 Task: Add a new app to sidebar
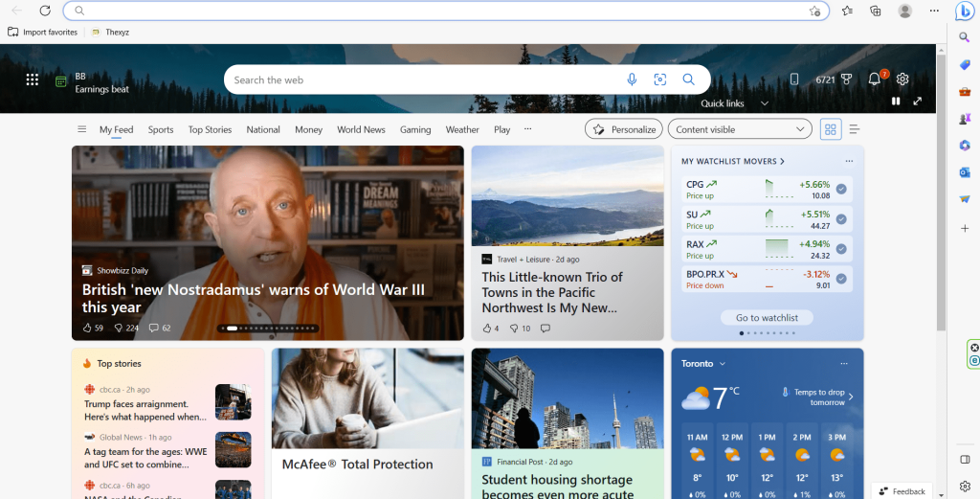pyautogui.click(x=965, y=228)
